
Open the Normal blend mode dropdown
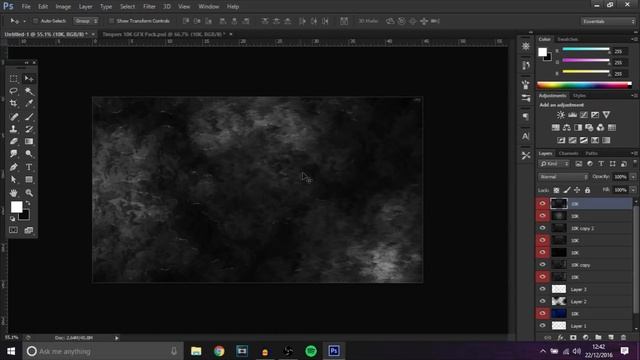pyautogui.click(x=563, y=177)
